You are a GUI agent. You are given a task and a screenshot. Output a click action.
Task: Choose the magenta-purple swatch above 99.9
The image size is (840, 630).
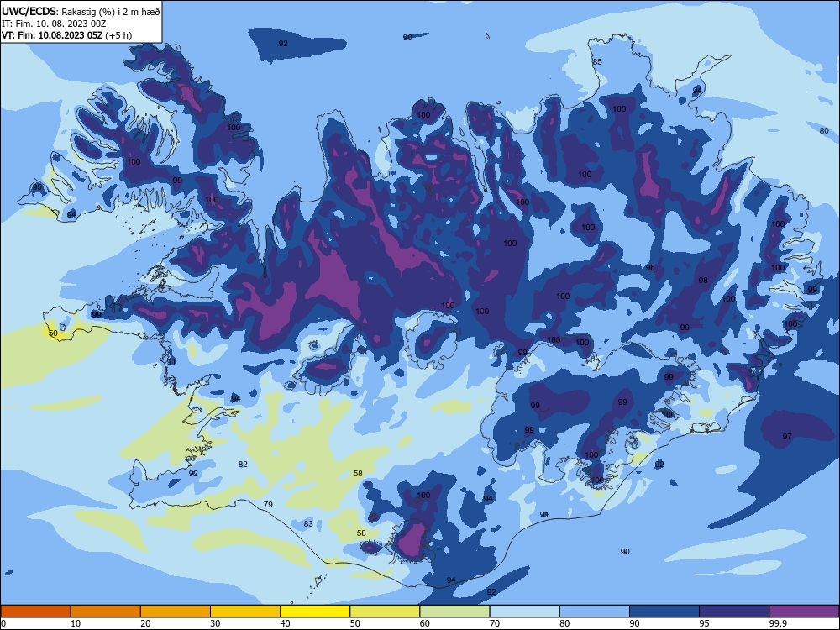[x=804, y=612]
